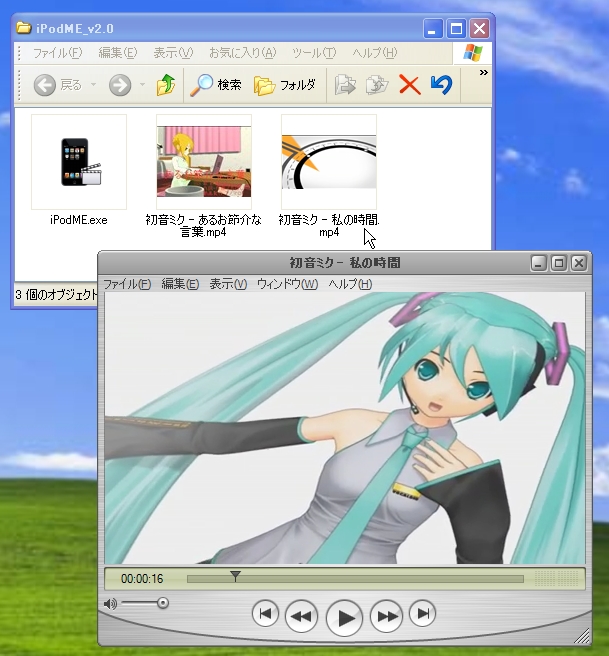The image size is (609, 656).
Task: Select the あるお節介な言葉.mp4 video thumbnail
Action: click(x=204, y=162)
